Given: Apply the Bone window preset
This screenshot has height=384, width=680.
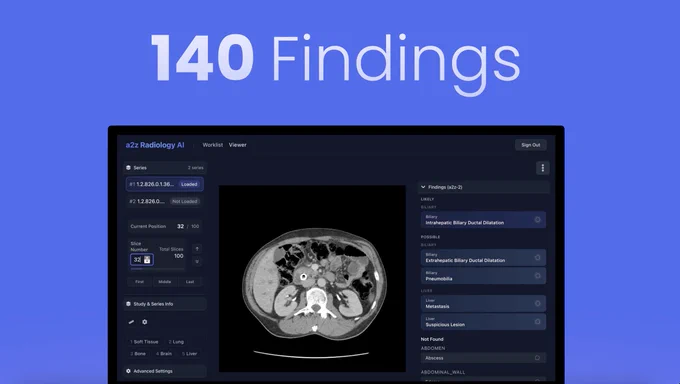Looking at the screenshot, I should [x=138, y=354].
